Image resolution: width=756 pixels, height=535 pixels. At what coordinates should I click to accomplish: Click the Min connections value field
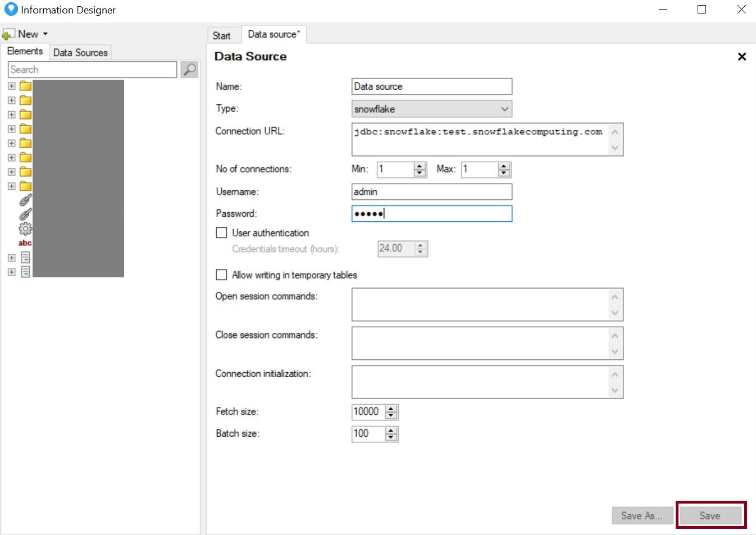tap(395, 170)
